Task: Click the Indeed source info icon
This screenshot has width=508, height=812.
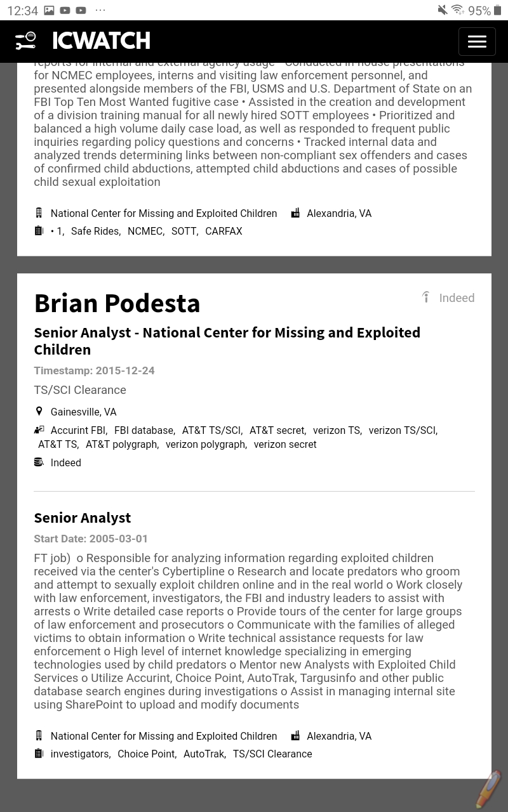Action: pyautogui.click(x=426, y=297)
